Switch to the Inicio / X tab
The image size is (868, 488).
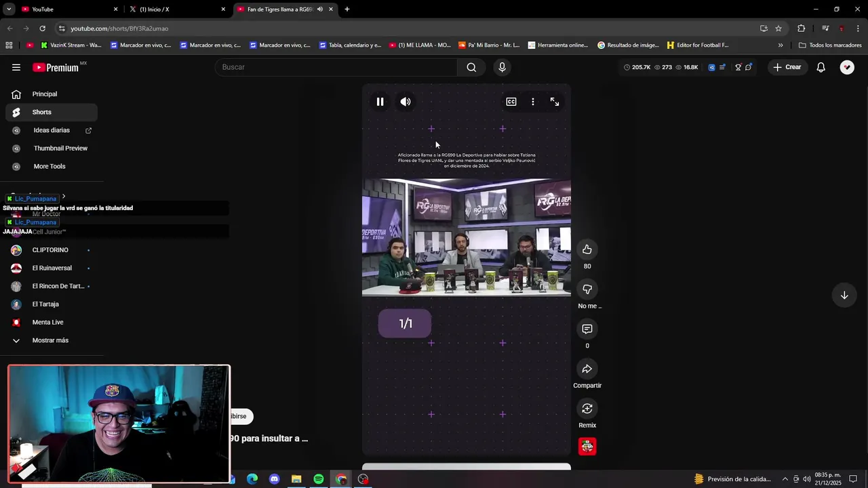click(x=178, y=9)
